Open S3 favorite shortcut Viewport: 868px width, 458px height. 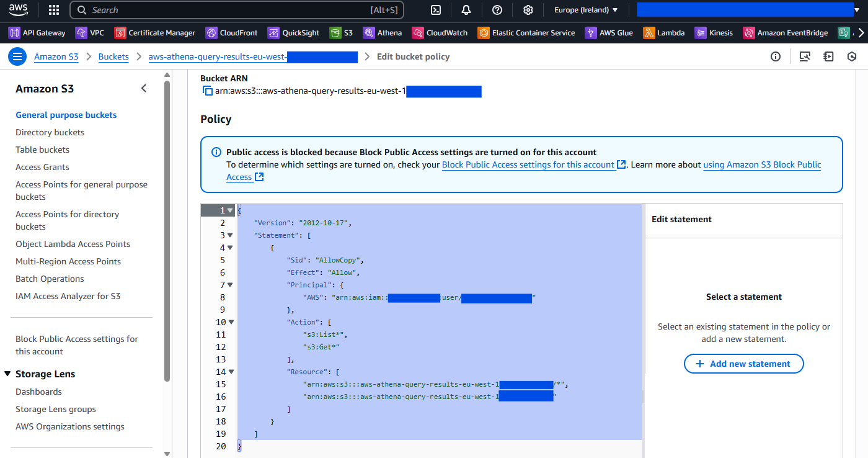tap(342, 33)
